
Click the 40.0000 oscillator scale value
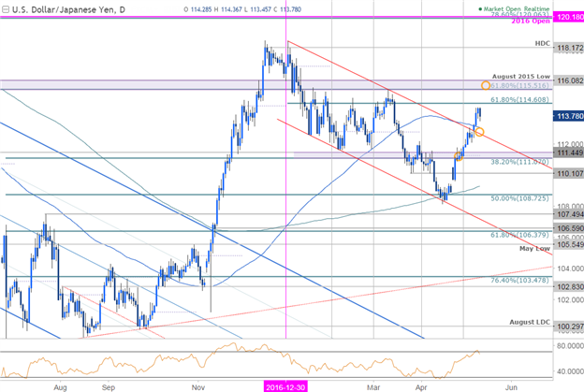point(570,371)
